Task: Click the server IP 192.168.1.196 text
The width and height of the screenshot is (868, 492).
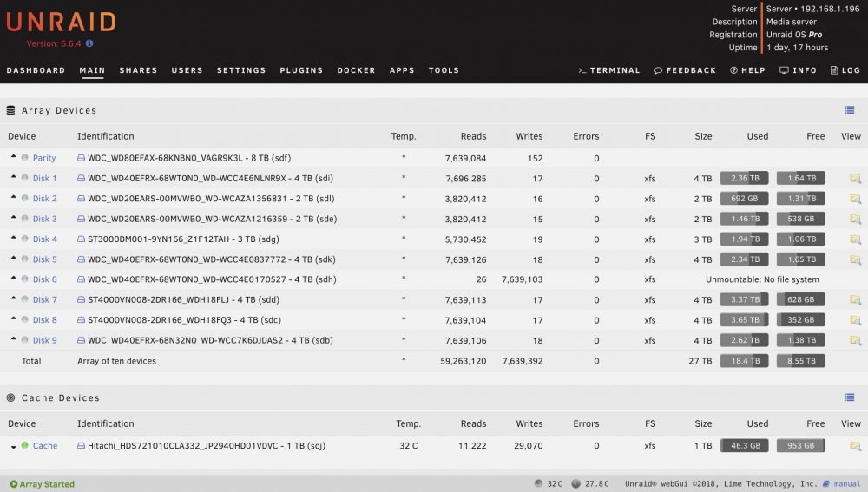Action: click(x=830, y=9)
